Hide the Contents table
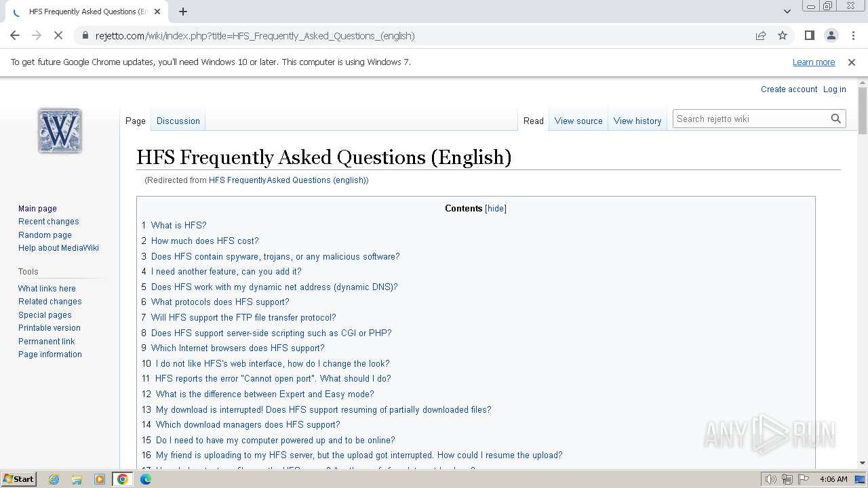 [496, 209]
